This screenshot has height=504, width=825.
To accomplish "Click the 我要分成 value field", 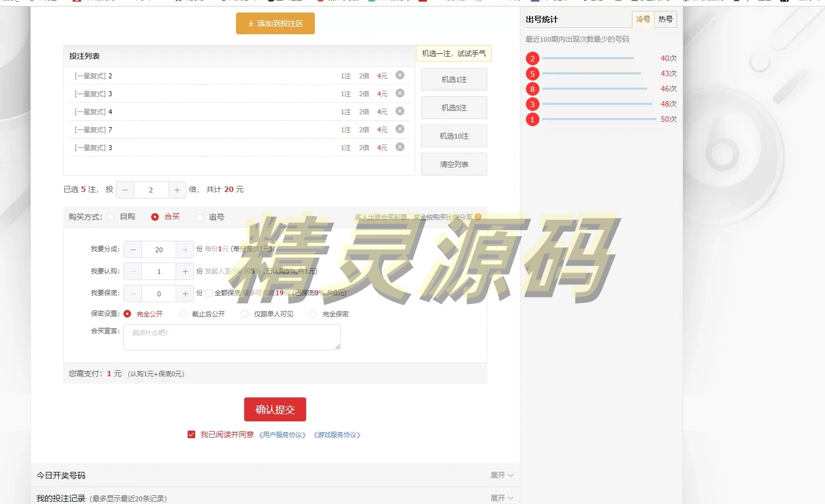I will (159, 250).
